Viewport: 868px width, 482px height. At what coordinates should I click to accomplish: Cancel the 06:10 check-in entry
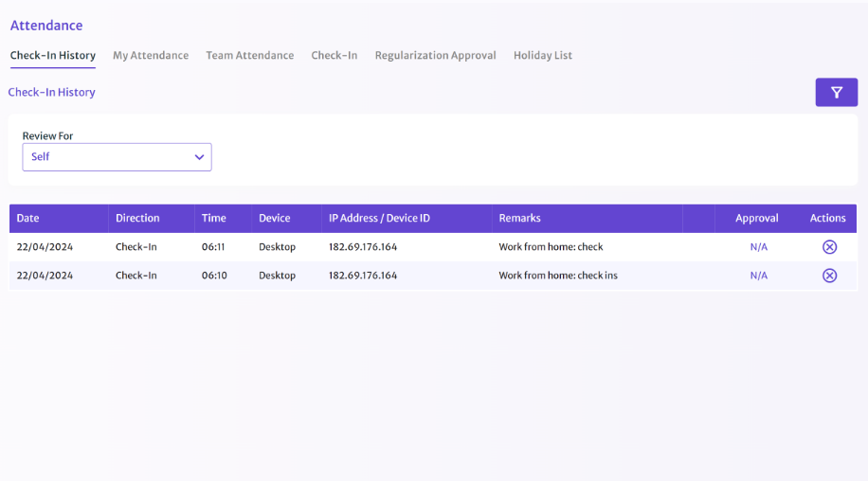tap(829, 276)
